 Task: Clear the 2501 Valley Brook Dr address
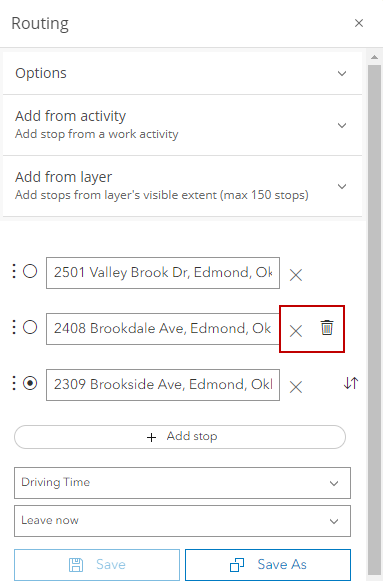296,275
